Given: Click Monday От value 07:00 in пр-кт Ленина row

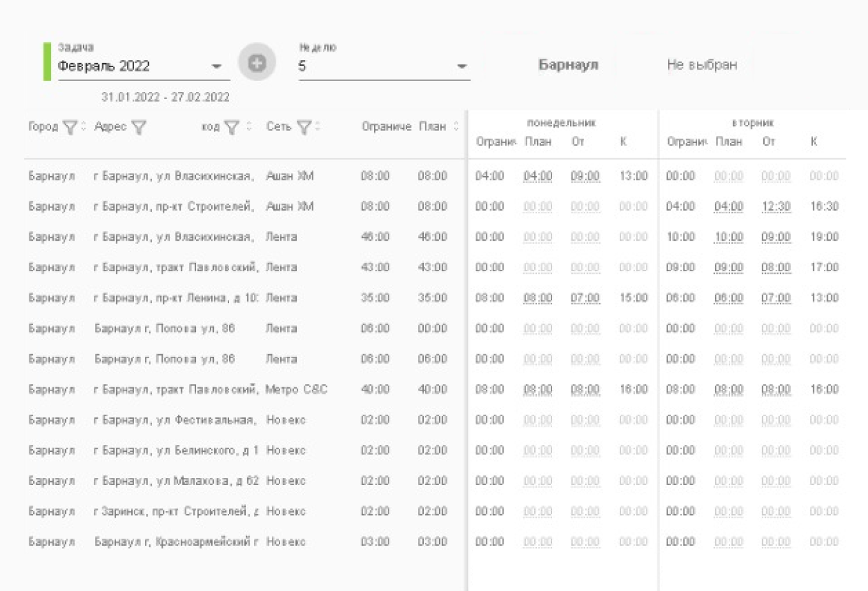Looking at the screenshot, I should 585,298.
